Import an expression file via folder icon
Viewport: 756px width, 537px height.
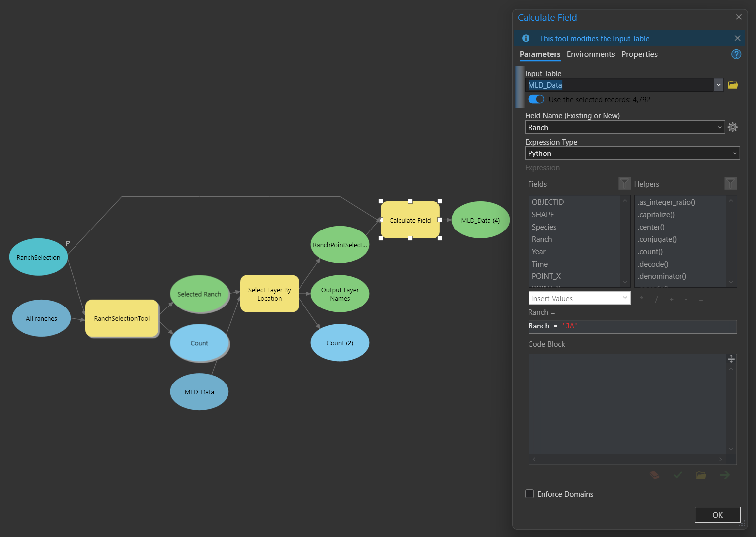click(x=701, y=475)
